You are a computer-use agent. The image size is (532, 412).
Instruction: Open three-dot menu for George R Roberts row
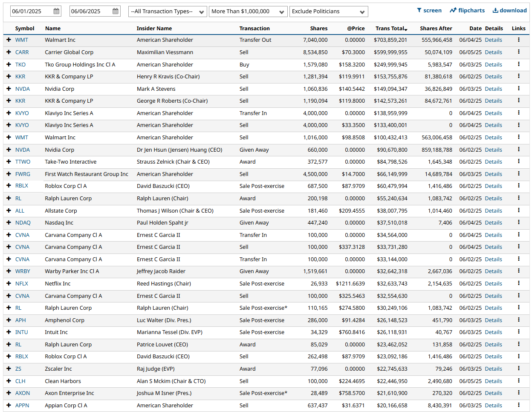click(x=519, y=101)
